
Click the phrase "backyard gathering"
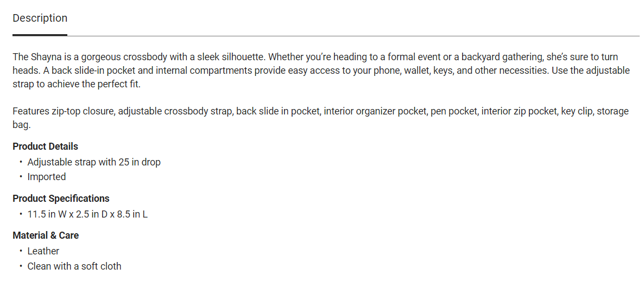501,57
